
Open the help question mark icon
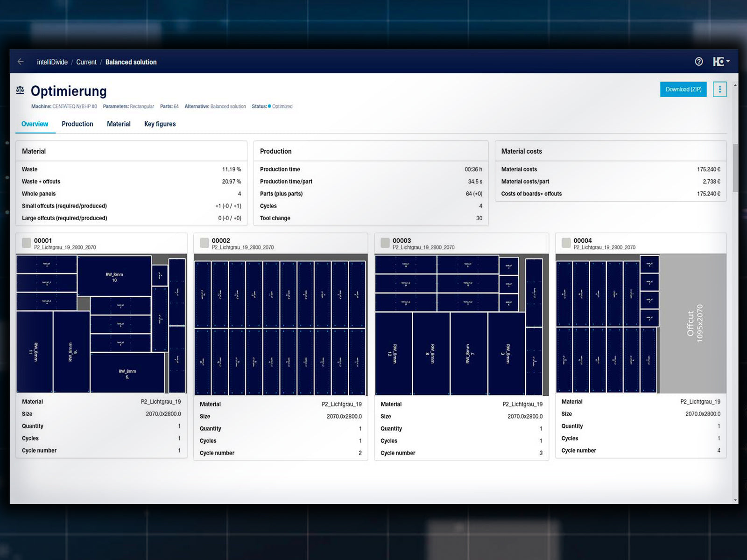698,62
